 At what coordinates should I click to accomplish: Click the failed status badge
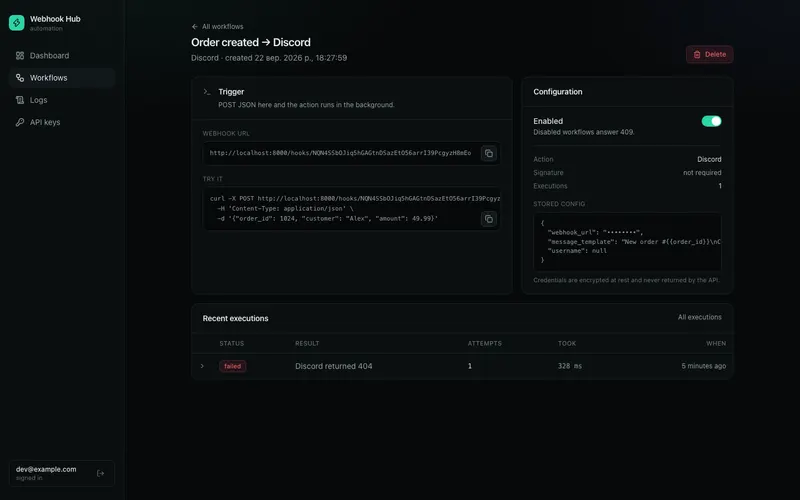point(233,366)
